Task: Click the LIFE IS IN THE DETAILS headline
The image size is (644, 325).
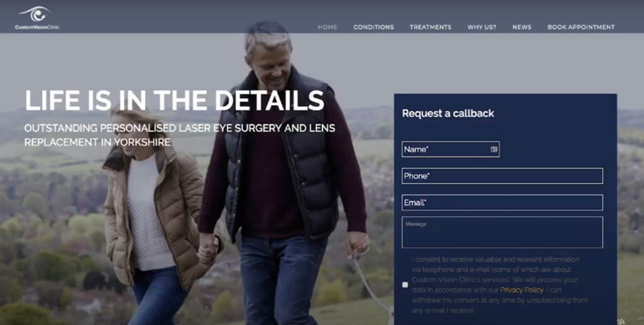Action: (174, 100)
